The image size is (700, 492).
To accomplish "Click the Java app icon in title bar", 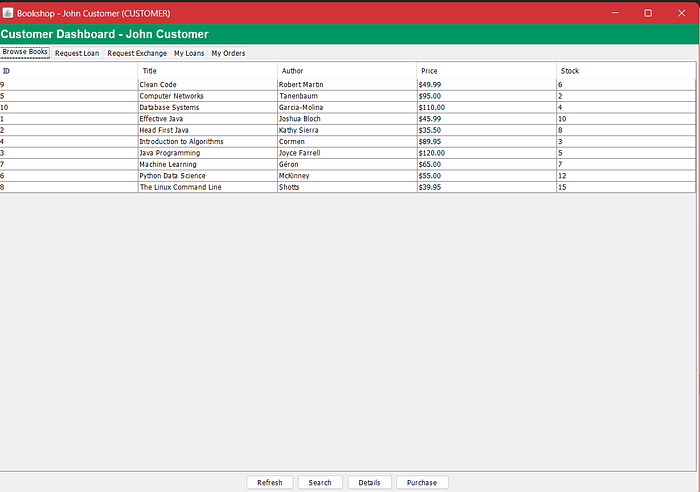I will (8, 13).
